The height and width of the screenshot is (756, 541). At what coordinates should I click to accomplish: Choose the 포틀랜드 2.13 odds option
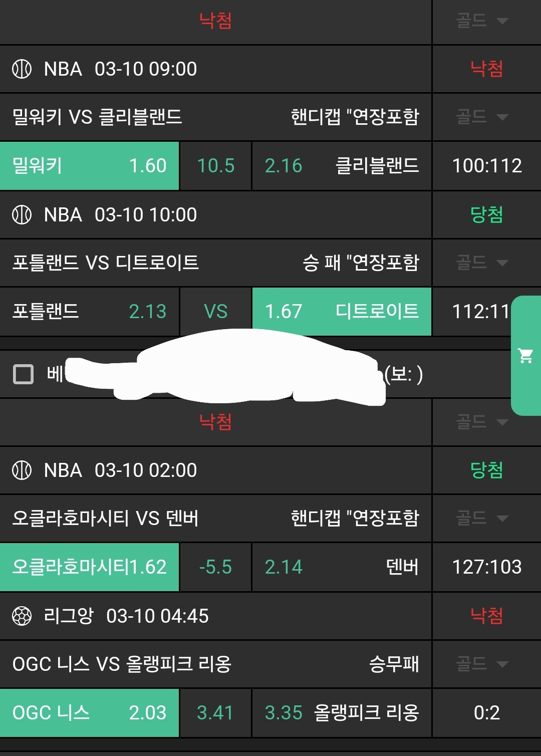89,312
